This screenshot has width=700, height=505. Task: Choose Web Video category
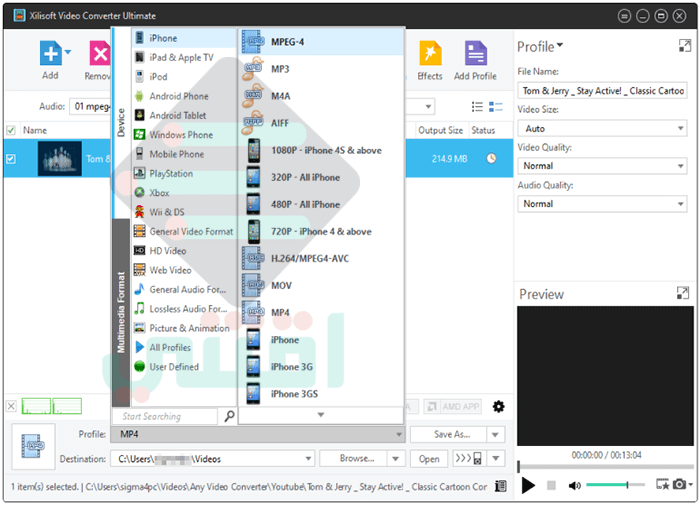click(184, 270)
